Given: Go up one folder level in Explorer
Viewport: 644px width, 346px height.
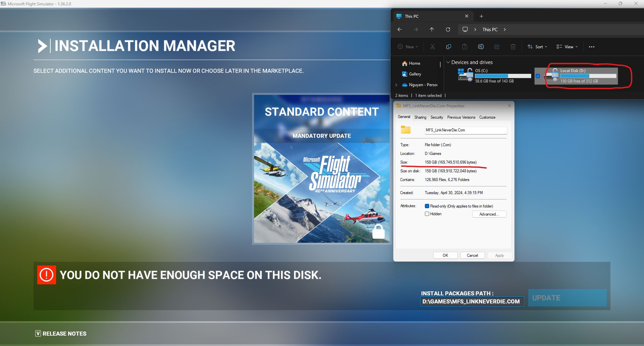Looking at the screenshot, I should 432,30.
